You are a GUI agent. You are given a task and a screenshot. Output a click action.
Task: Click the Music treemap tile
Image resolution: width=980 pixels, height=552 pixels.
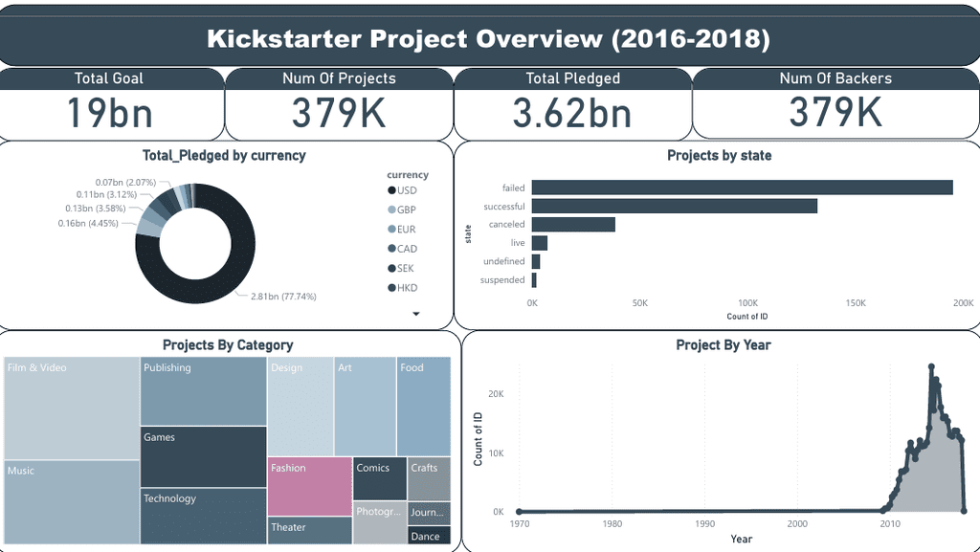[71, 502]
